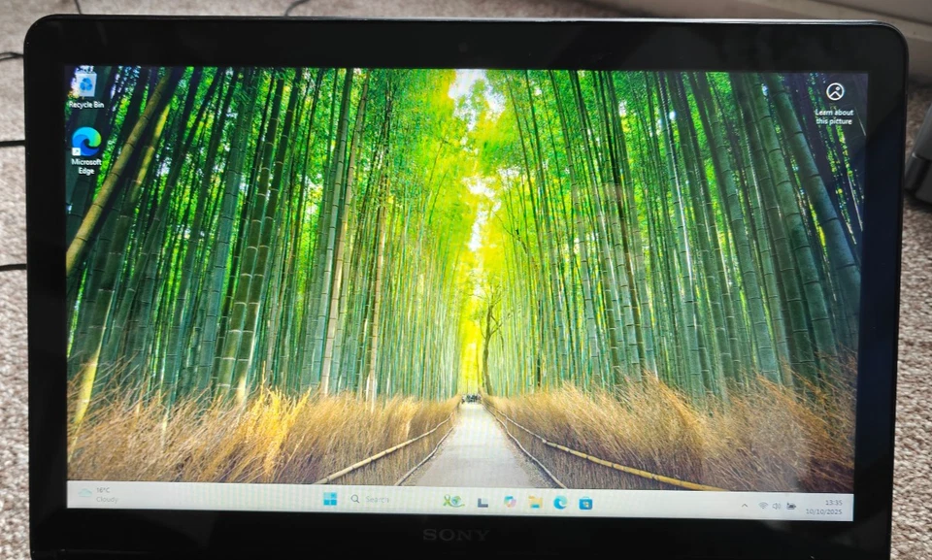932x560 pixels.
Task: Expand hidden icons with the tray chevron
Action: (744, 505)
